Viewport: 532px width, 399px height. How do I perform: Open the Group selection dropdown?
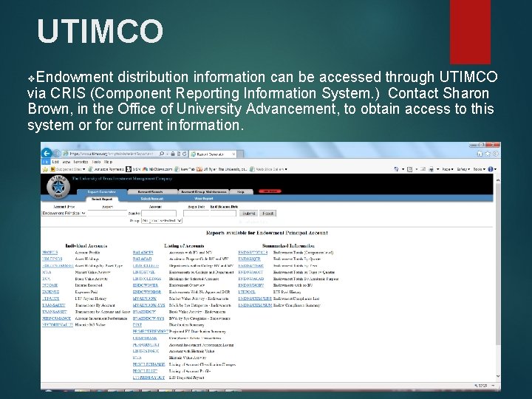pyautogui.click(x=162, y=221)
